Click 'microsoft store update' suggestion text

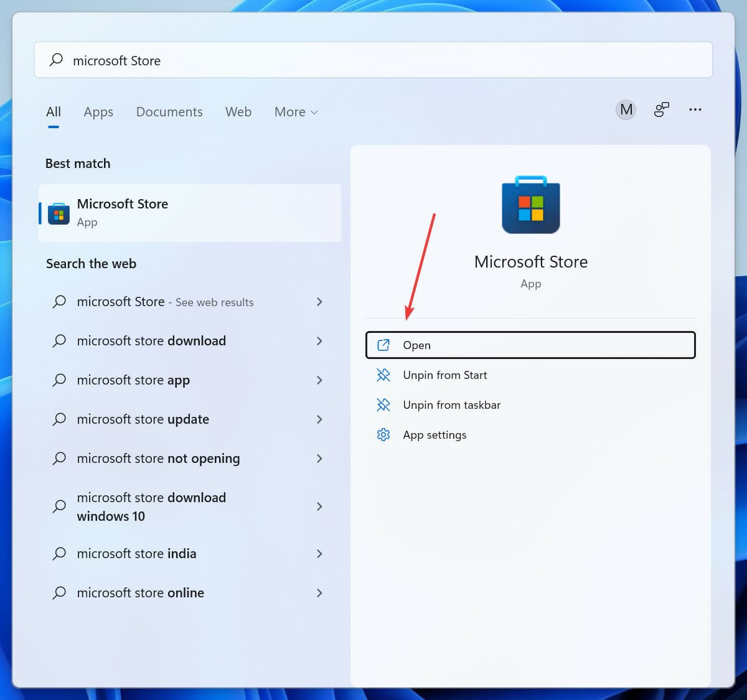pyautogui.click(x=143, y=419)
